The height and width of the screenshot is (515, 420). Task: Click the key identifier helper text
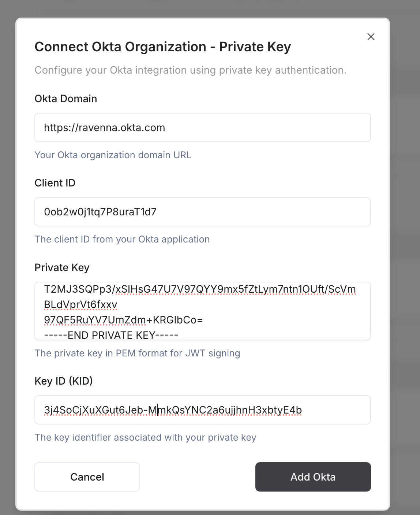(145, 437)
